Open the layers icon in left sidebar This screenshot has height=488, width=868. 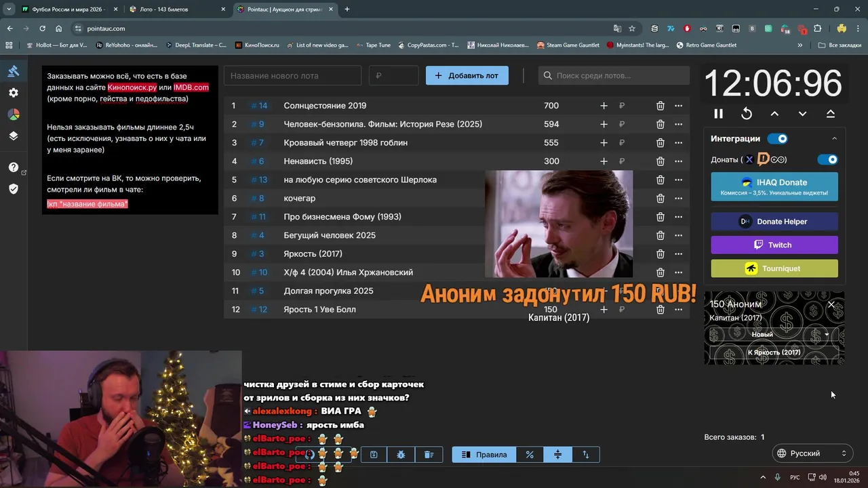click(14, 136)
